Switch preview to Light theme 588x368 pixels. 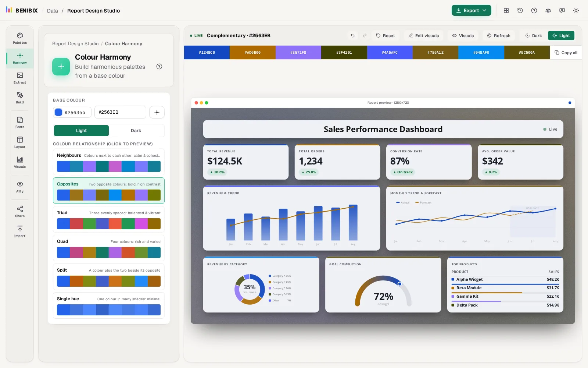click(561, 36)
